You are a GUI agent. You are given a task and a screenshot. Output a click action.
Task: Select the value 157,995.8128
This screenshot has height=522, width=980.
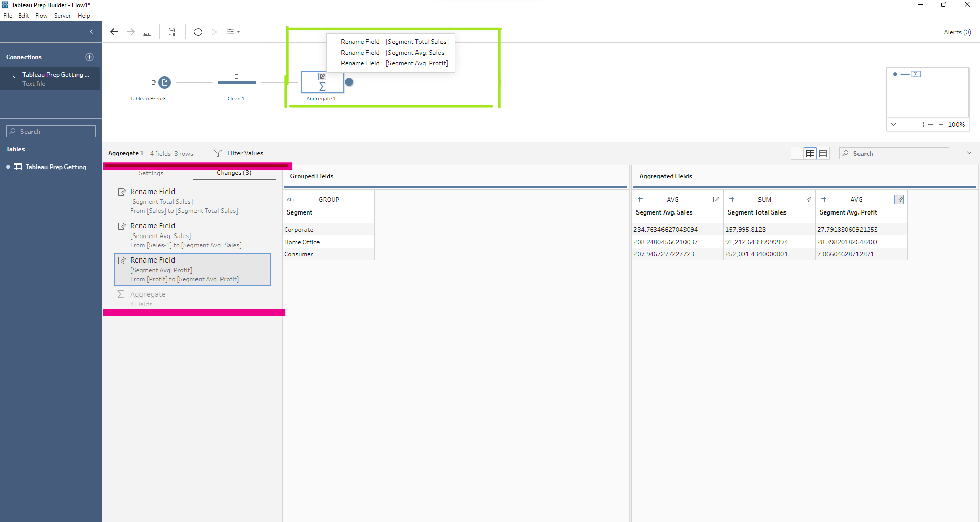point(769,230)
